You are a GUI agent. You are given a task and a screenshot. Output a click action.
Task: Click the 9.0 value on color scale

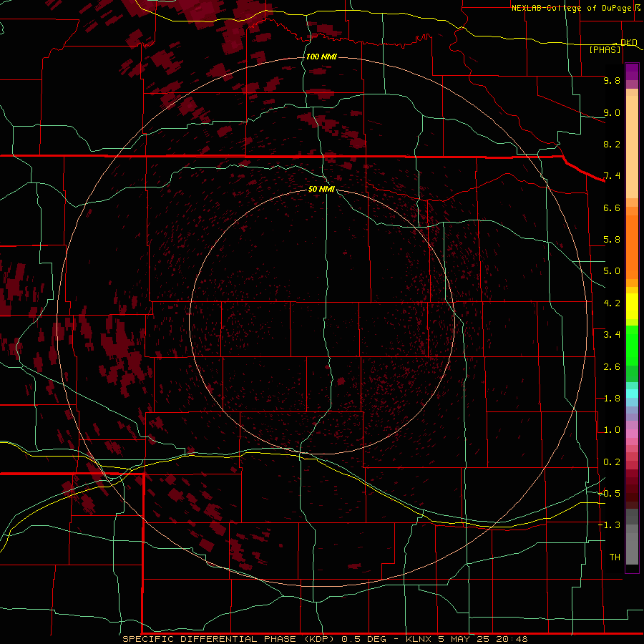(x=612, y=112)
